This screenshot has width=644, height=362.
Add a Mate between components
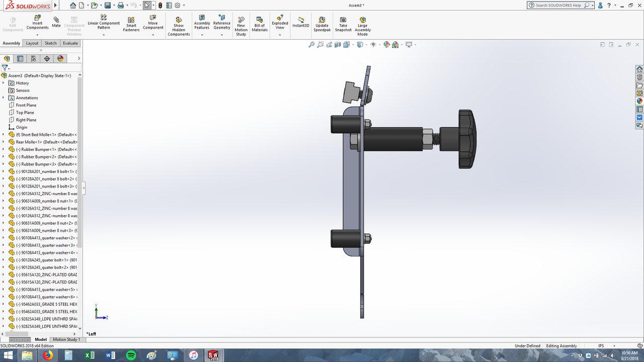56,22
